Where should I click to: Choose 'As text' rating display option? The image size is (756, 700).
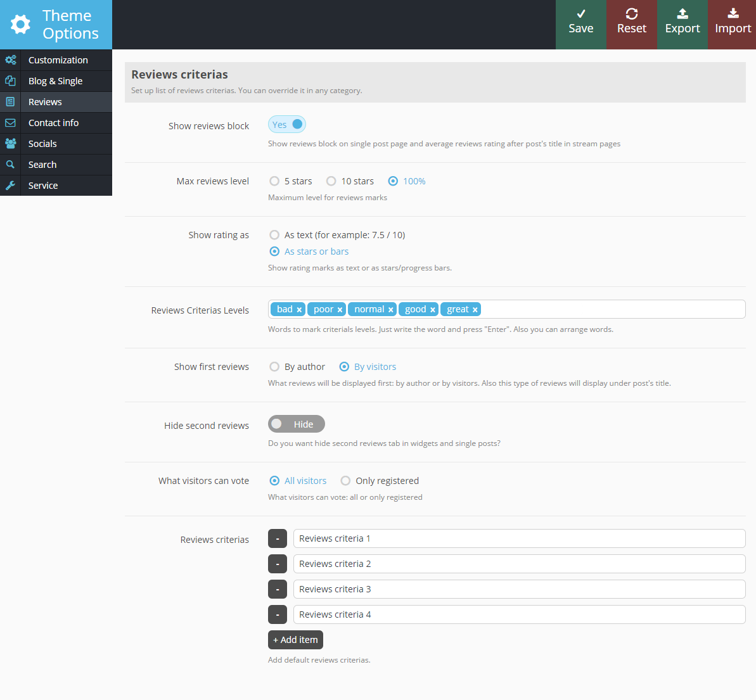(x=274, y=235)
